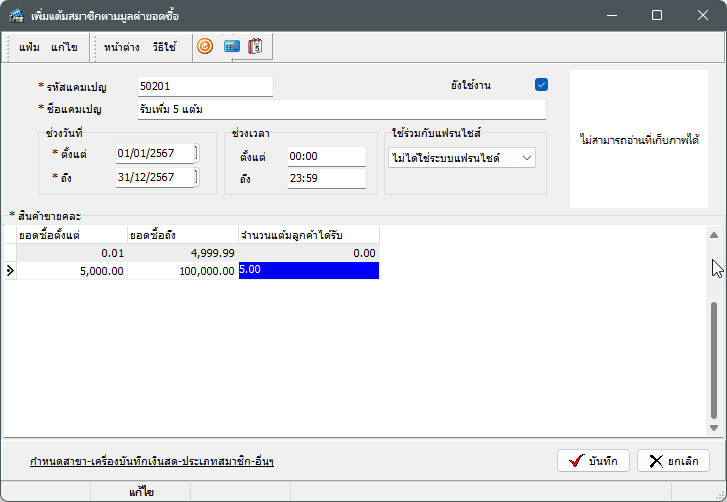Click the red notepad report toolbar icon
The height and width of the screenshot is (502, 727).
pos(256,46)
